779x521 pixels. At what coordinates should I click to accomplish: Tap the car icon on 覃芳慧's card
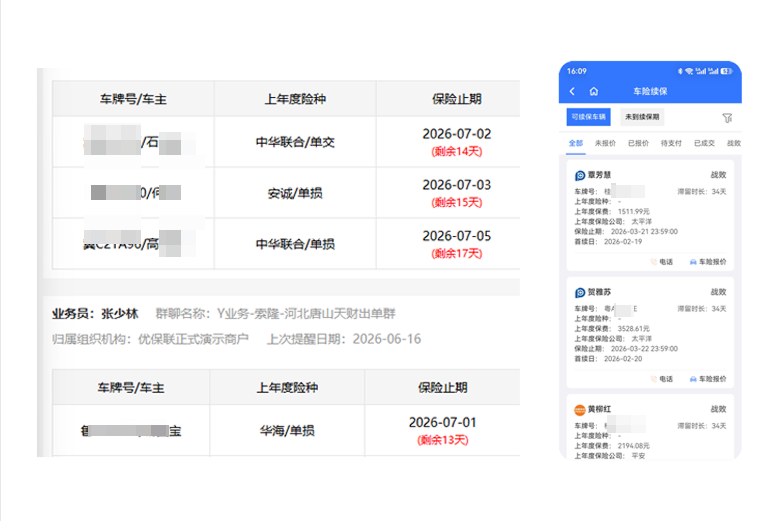pos(693,262)
